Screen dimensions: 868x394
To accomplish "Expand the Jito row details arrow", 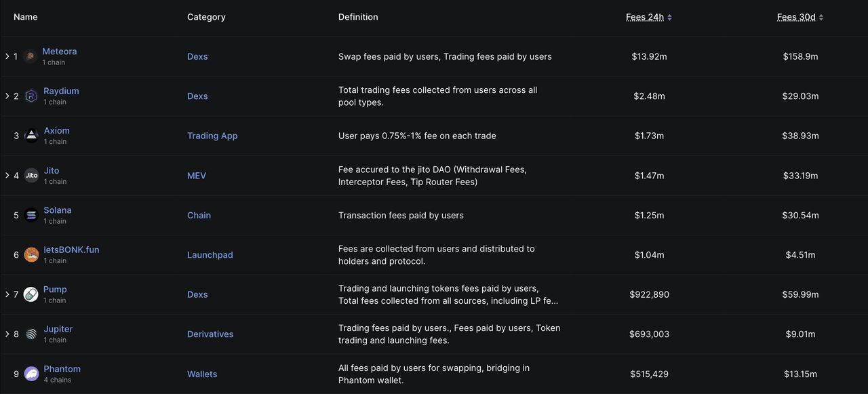I will click(7, 176).
